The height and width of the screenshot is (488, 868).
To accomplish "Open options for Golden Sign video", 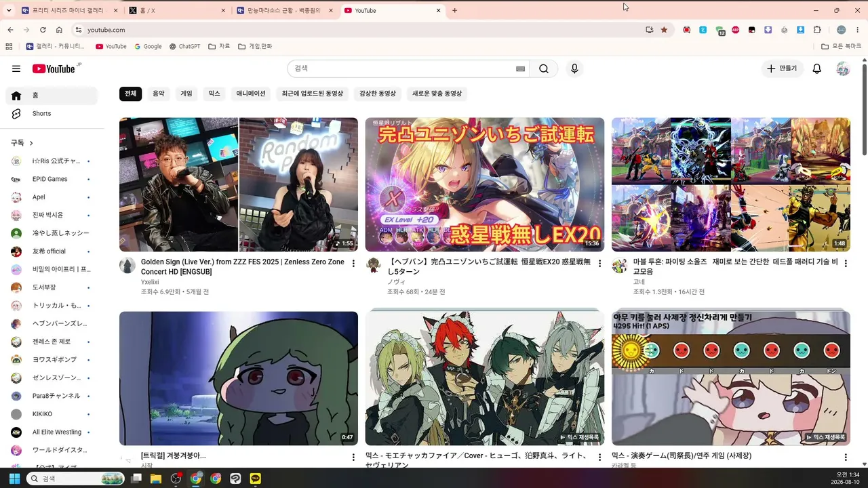I will (353, 264).
